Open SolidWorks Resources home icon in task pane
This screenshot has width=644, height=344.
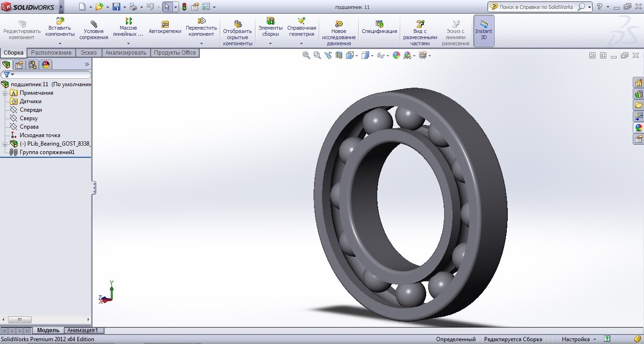tap(639, 82)
